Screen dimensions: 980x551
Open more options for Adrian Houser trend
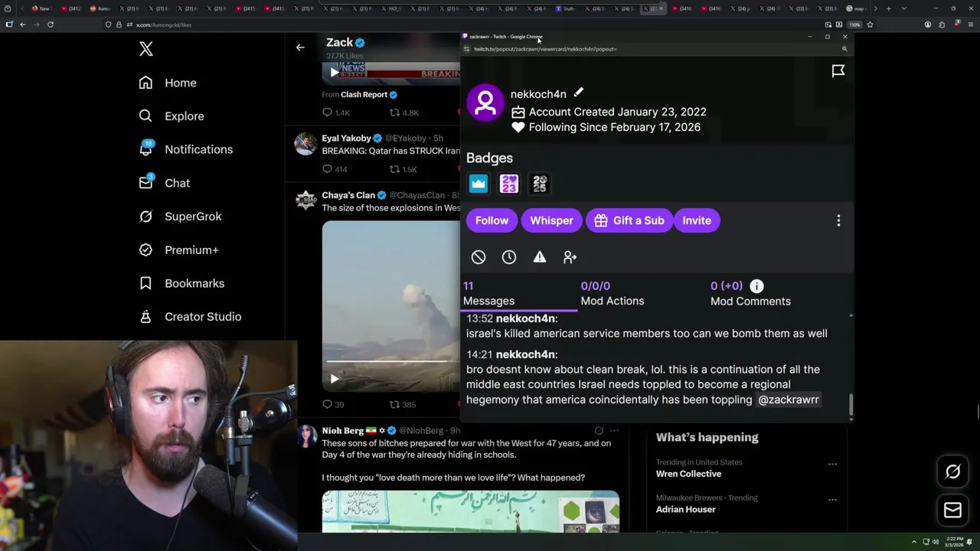coord(832,500)
